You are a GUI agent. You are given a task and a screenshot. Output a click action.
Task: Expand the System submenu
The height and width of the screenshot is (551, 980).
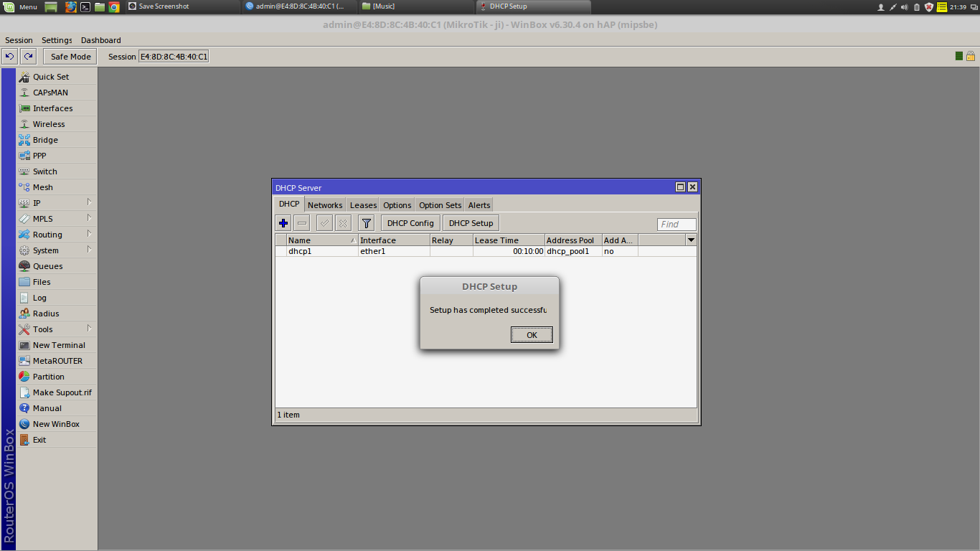(57, 250)
